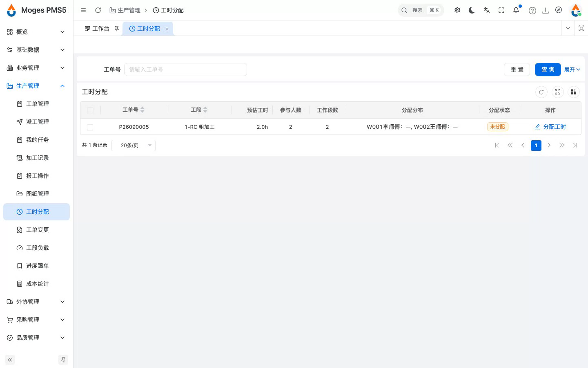This screenshot has width=588, height=368.
Task: Open 报工操作 in sidebar
Action: [x=36, y=176]
